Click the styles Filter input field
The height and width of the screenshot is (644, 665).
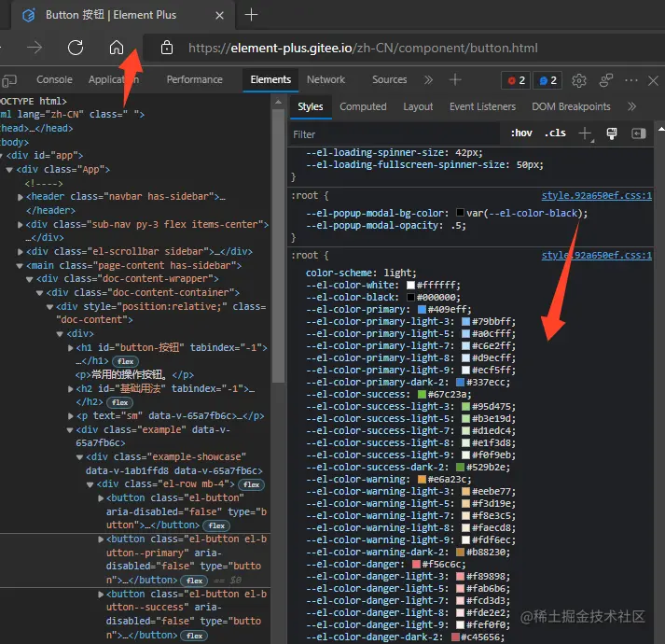(395, 134)
